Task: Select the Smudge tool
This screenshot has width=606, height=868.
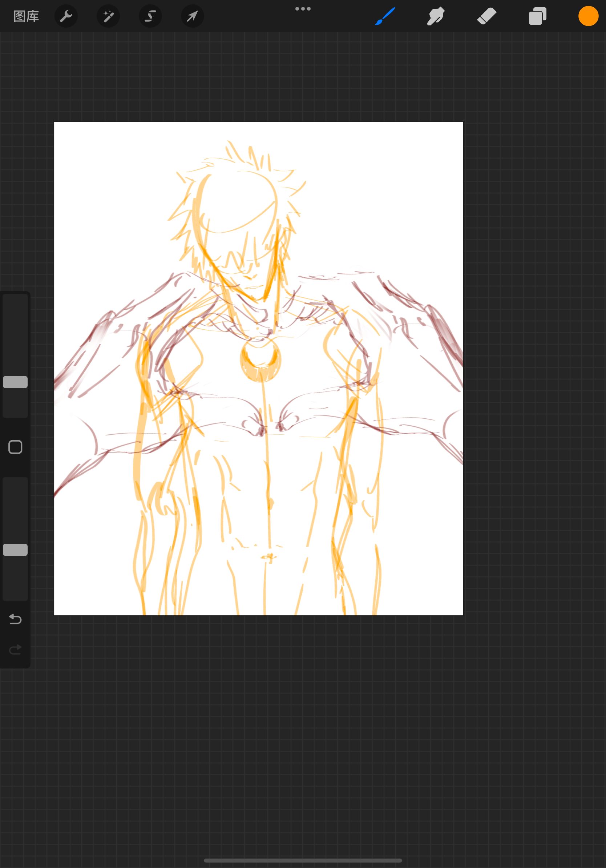Action: 436,16
